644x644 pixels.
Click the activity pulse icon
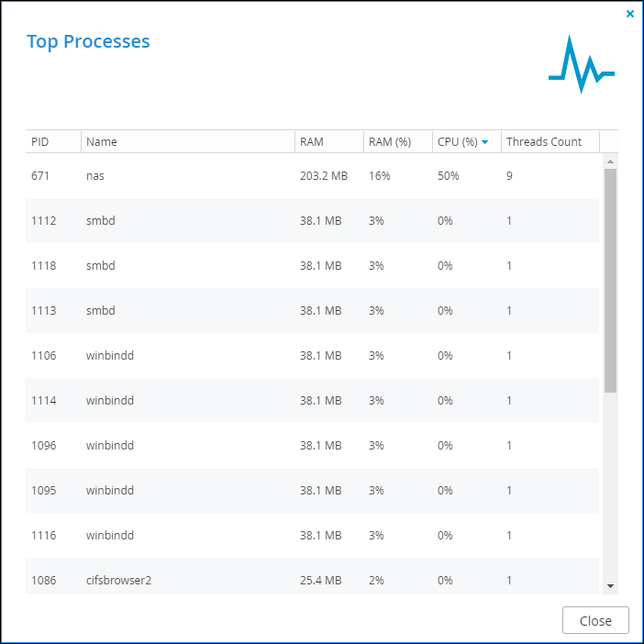pos(582,64)
